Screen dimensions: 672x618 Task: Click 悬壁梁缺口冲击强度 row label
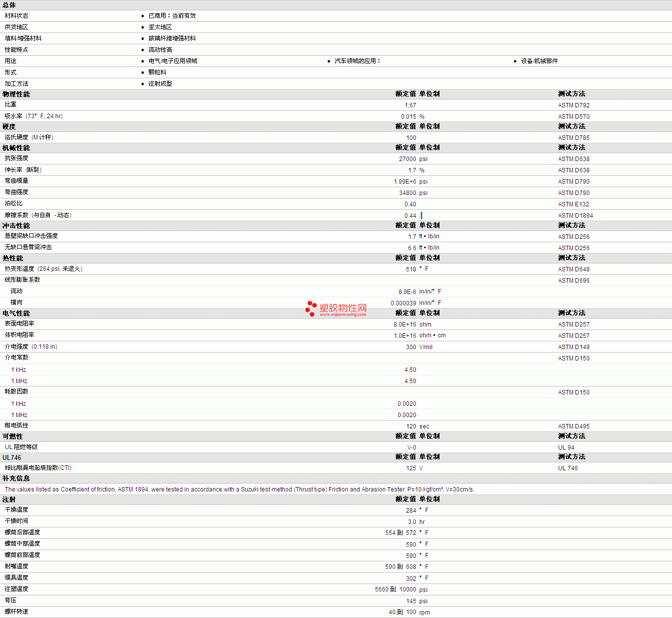tap(32, 236)
